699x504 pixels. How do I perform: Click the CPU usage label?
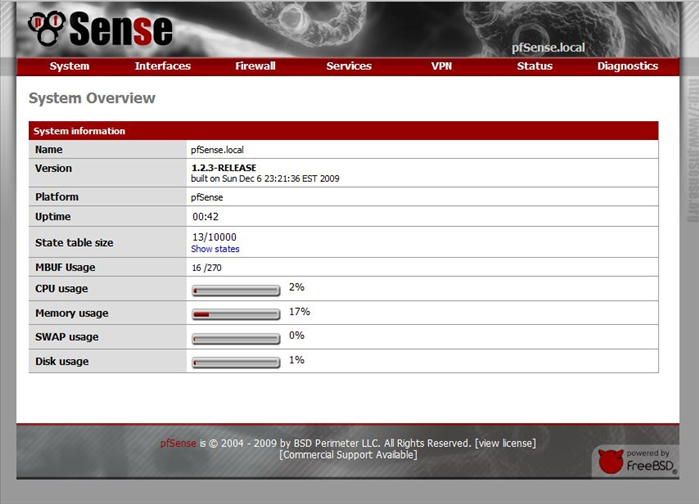click(62, 289)
